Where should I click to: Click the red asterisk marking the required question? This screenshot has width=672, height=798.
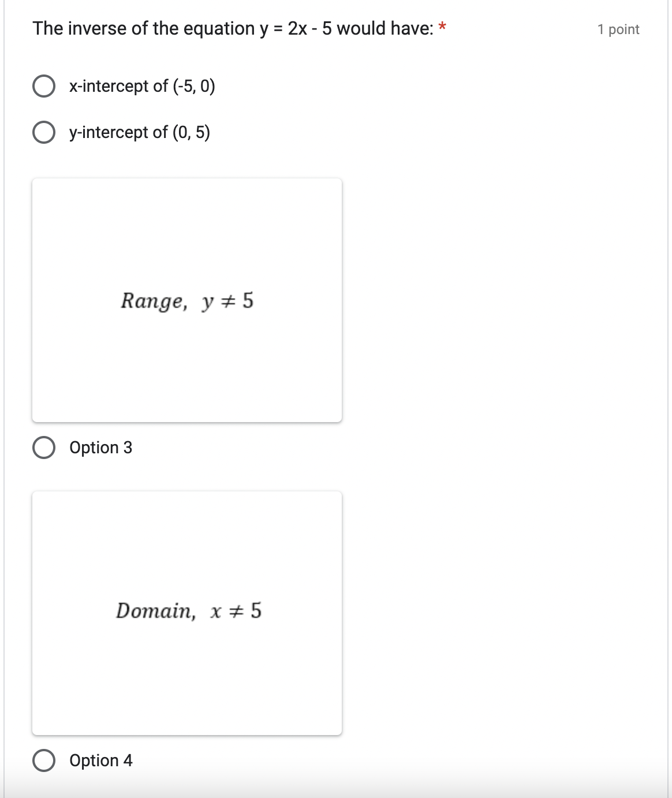click(442, 25)
